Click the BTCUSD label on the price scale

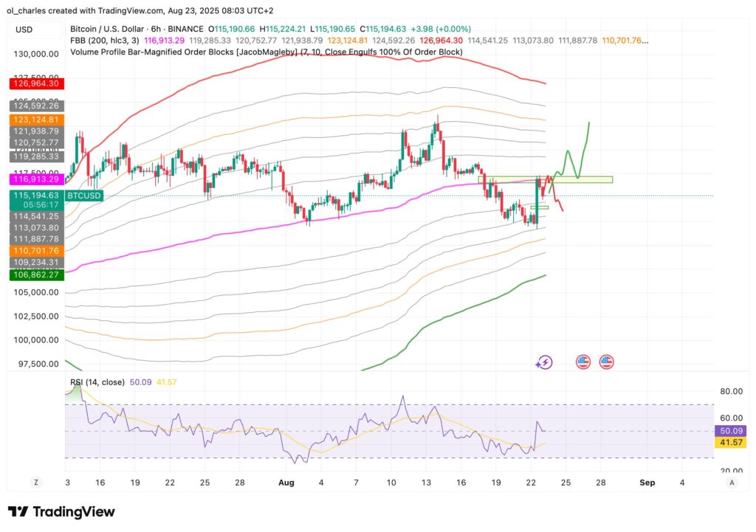tap(83, 196)
